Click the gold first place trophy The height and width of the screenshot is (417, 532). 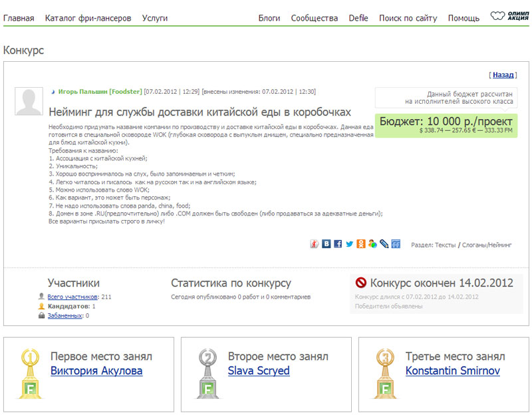[30, 374]
